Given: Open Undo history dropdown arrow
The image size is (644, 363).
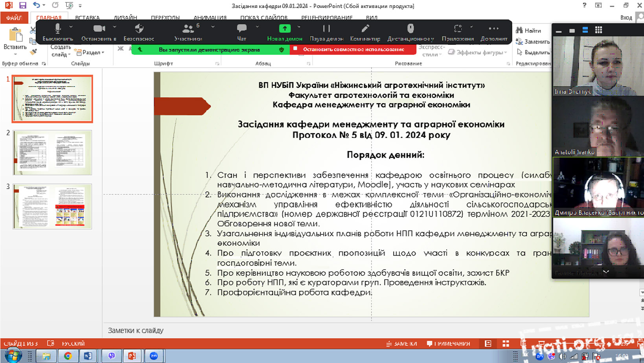Looking at the screenshot, I should [x=43, y=6].
